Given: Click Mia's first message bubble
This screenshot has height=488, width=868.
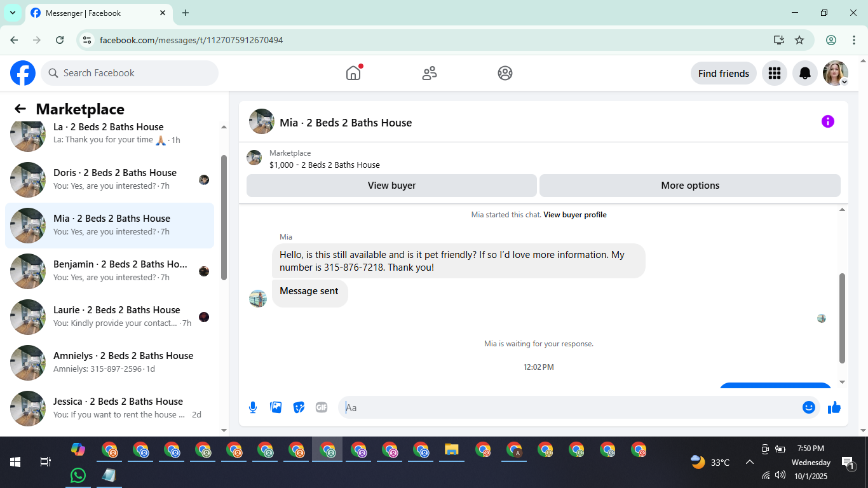Looking at the screenshot, I should click(x=459, y=261).
